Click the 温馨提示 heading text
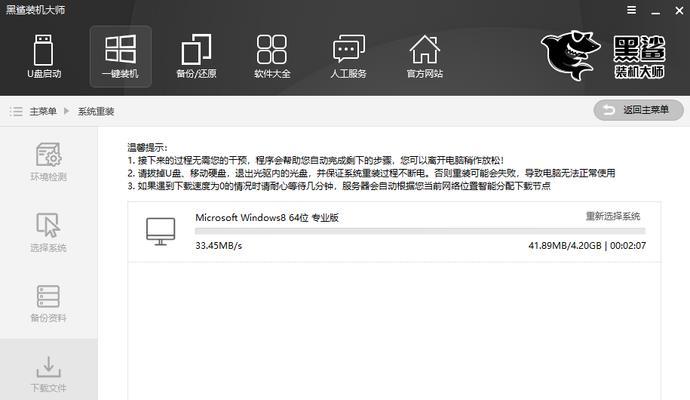This screenshot has height=400, width=690. [147, 147]
